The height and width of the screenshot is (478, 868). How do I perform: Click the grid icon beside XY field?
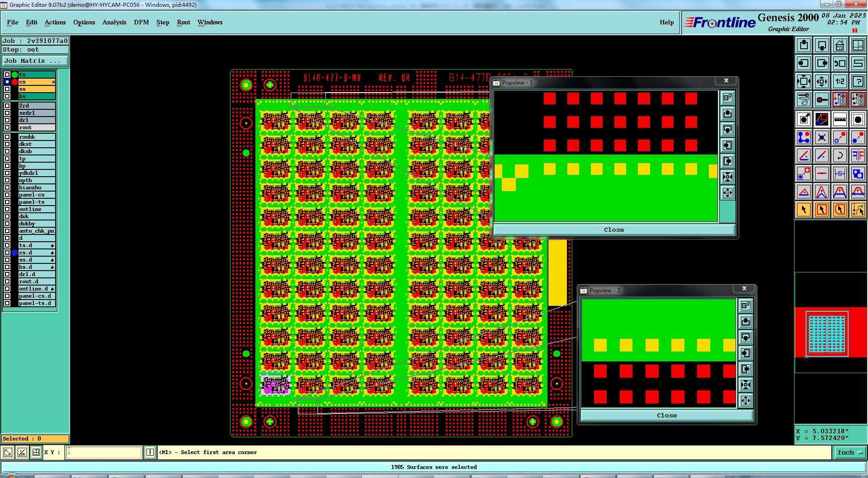36,452
